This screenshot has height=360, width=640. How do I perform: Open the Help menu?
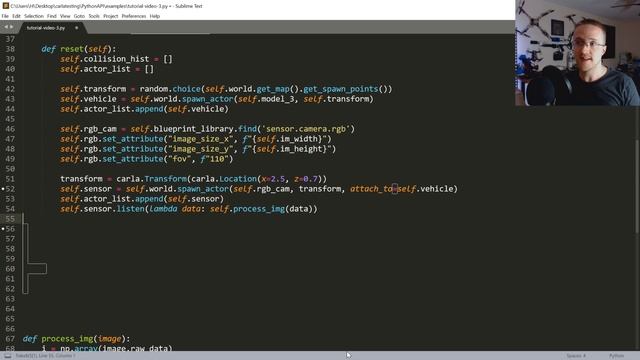[x=155, y=16]
